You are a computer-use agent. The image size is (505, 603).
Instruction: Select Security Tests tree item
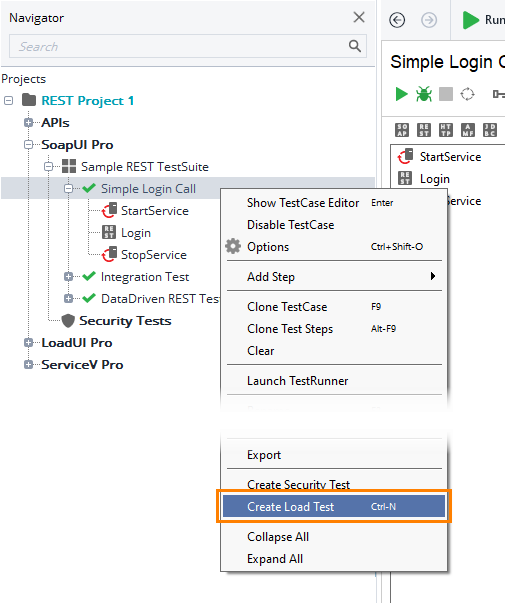coord(125,321)
